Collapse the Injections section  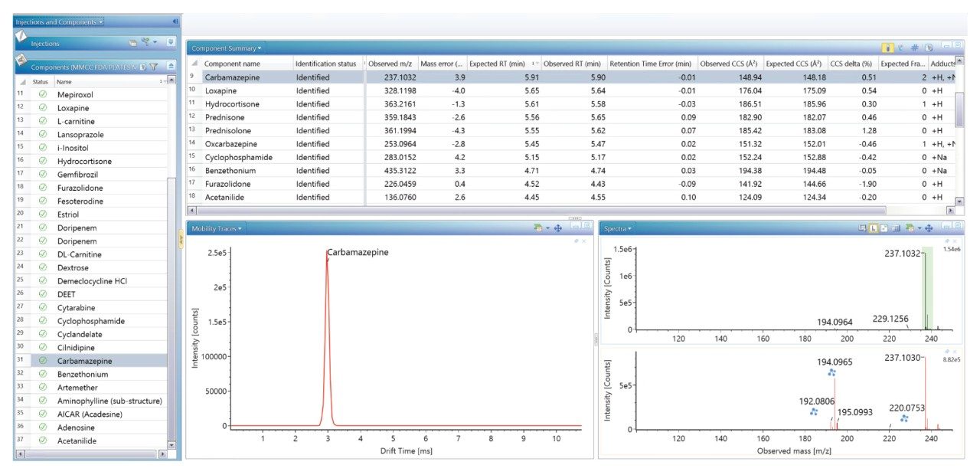pos(171,43)
